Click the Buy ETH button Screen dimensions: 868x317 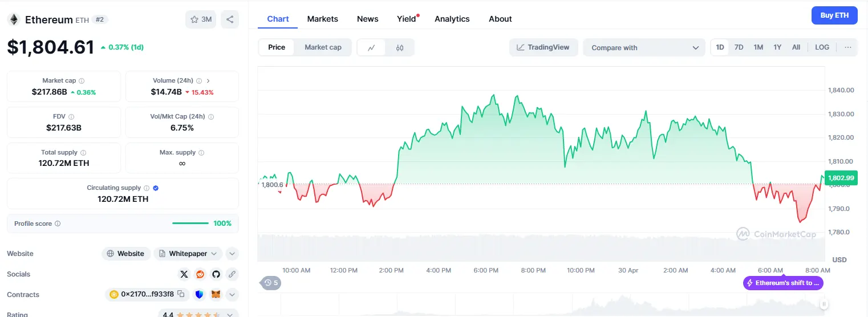pyautogui.click(x=834, y=15)
